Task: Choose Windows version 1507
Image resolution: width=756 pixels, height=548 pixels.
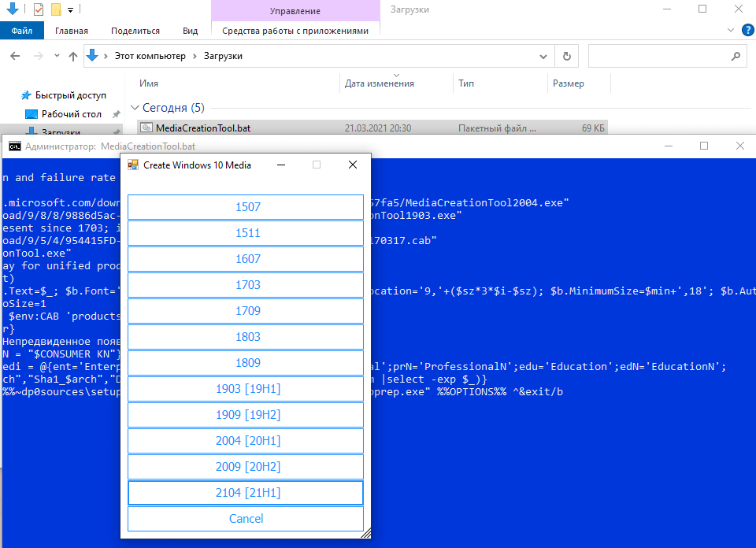Action: (x=246, y=207)
